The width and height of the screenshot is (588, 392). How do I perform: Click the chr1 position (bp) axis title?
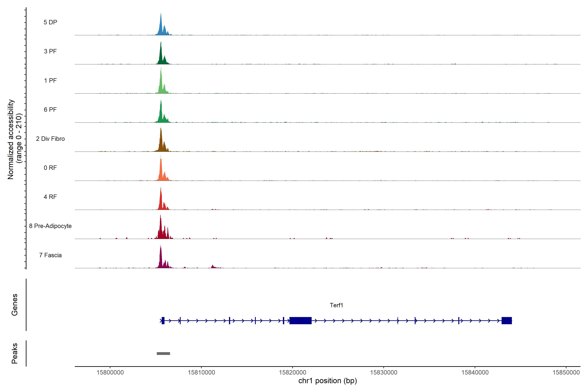click(x=327, y=381)
